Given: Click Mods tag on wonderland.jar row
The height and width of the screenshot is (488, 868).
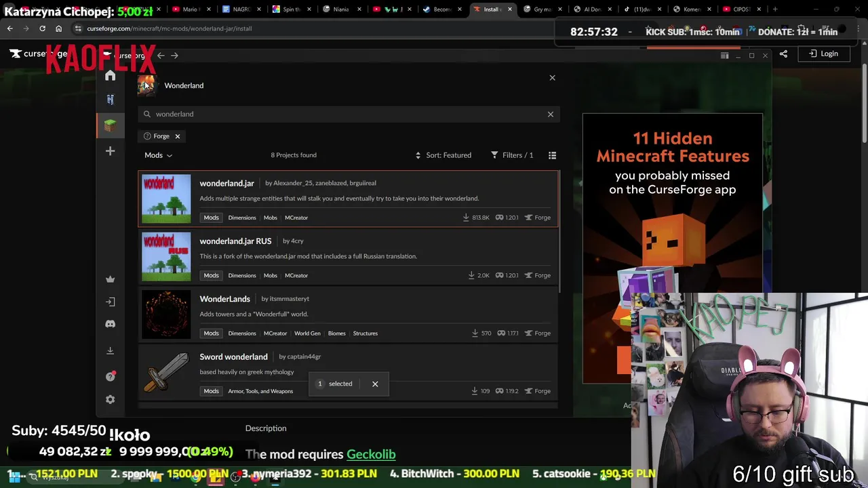Looking at the screenshot, I should tap(211, 218).
